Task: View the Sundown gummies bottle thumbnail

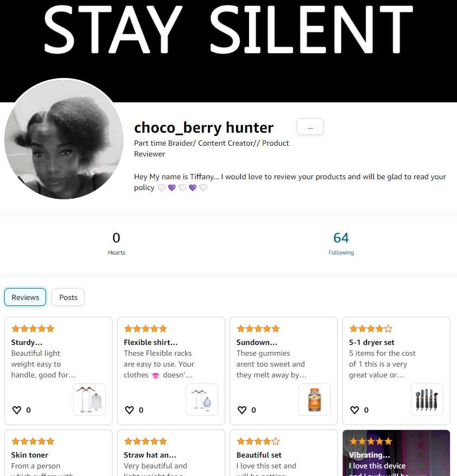Action: tap(315, 400)
